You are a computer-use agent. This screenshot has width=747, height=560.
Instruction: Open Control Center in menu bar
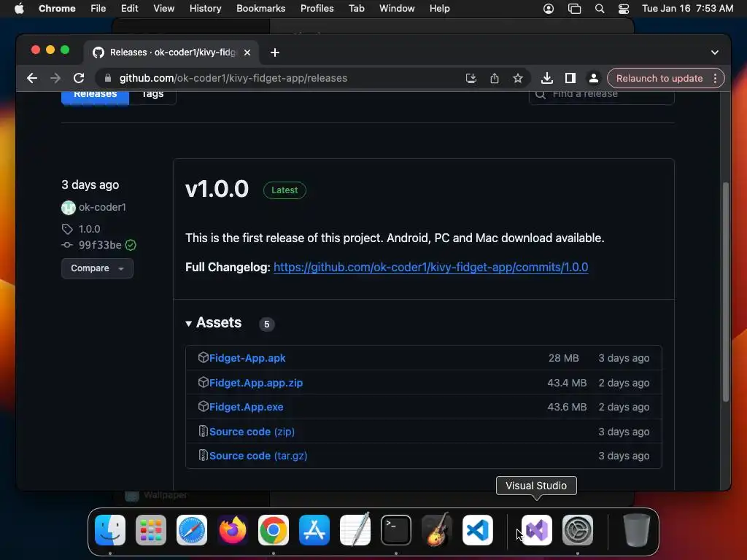(x=623, y=9)
